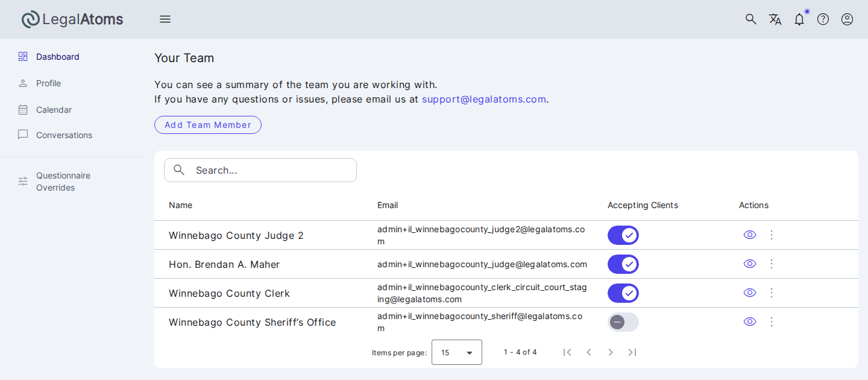This screenshot has width=868, height=380.
Task: Select the name Winnebago County Clerk
Action: [229, 293]
